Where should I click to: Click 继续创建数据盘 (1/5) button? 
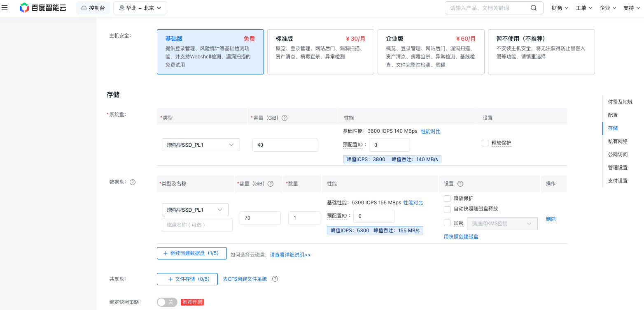(192, 253)
